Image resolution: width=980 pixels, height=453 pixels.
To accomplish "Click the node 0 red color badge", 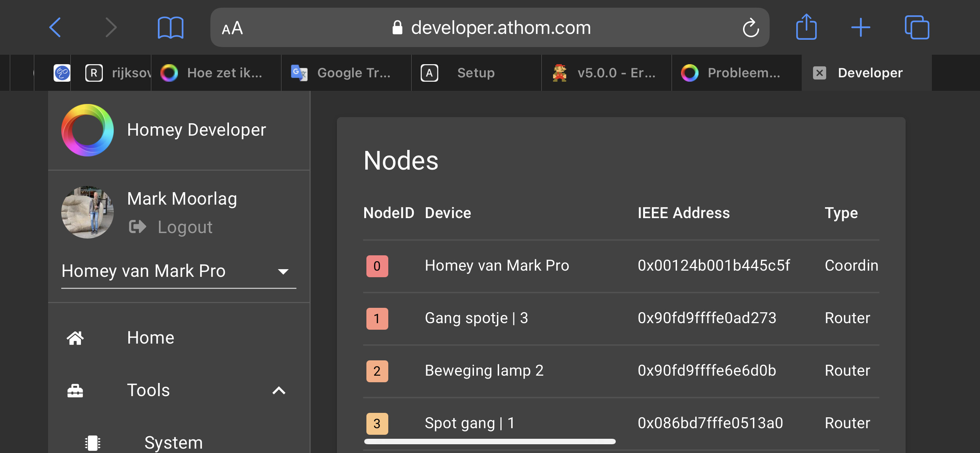I will pos(377,266).
